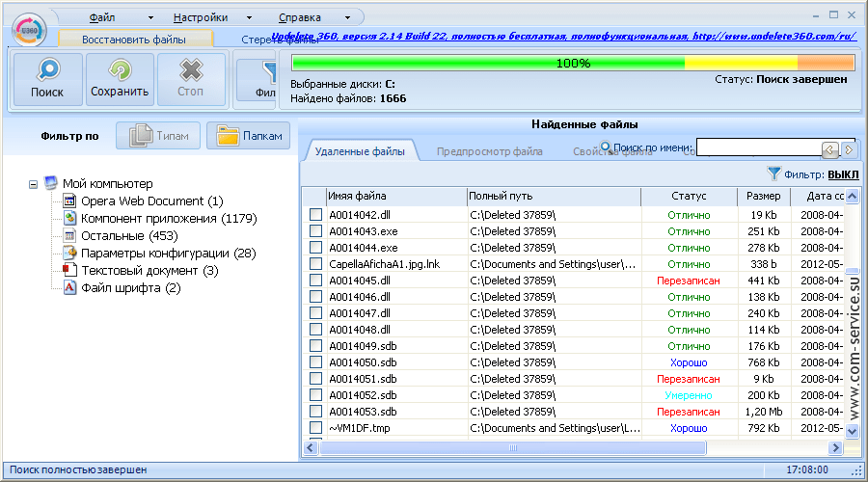Click the Файл шрифта icon
The image size is (868, 482).
pyautogui.click(x=69, y=288)
